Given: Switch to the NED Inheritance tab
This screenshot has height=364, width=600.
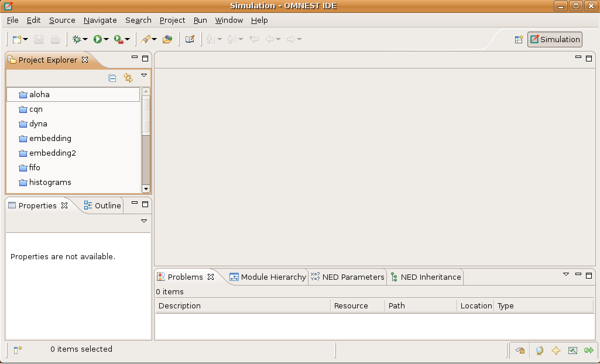Looking at the screenshot, I should coord(425,277).
